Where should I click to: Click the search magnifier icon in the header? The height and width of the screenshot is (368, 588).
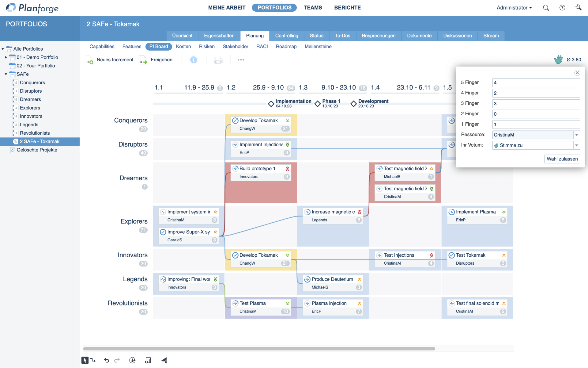[546, 8]
